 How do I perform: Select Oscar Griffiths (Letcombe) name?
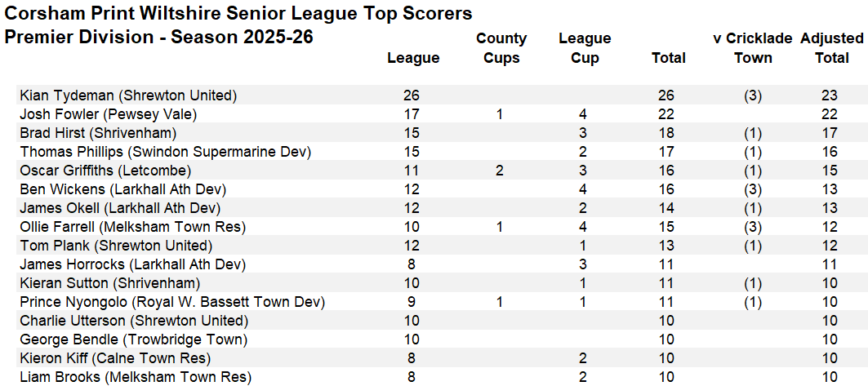105,171
